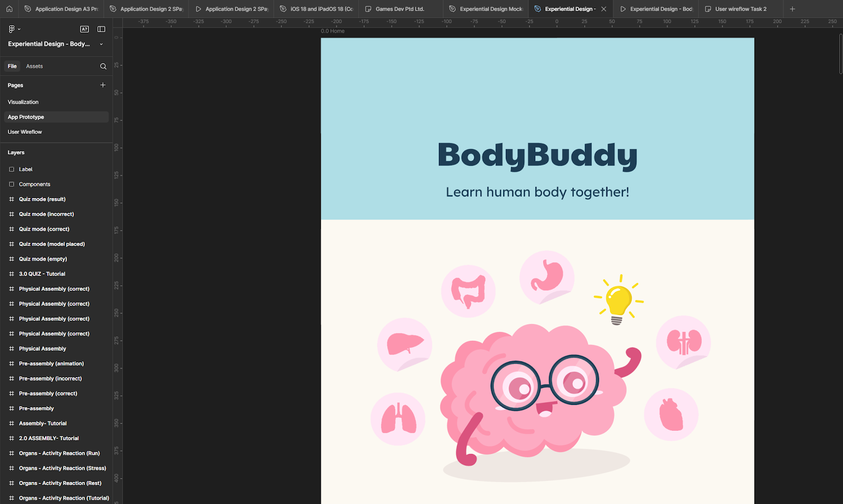Viewport: 843px width, 504px height.
Task: Select Organs - Activity Reaction (Run) layer
Action: 59,453
